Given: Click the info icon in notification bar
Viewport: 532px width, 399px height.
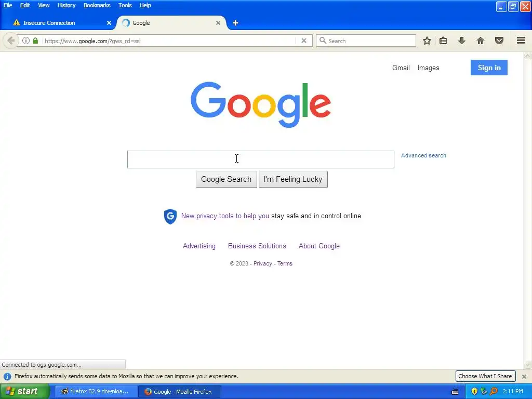Looking at the screenshot, I should [x=7, y=376].
